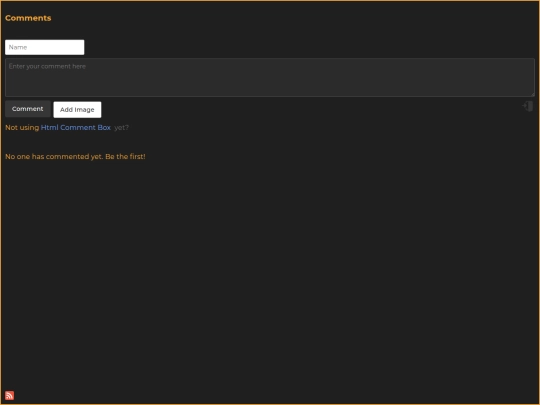Screen dimensions: 540x405
Task: Select the Comments heading text
Action: (x=28, y=18)
